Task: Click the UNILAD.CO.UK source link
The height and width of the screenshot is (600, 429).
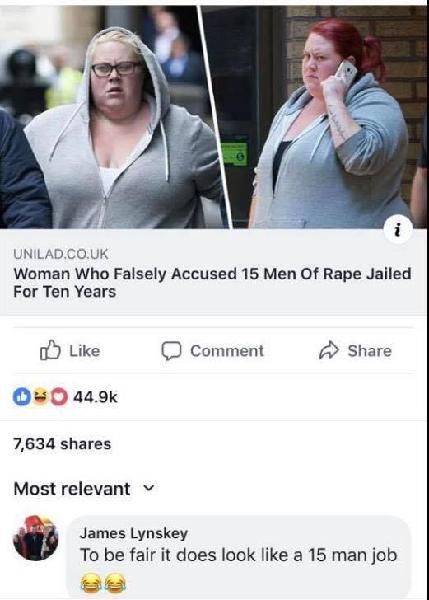Action: pos(61,253)
